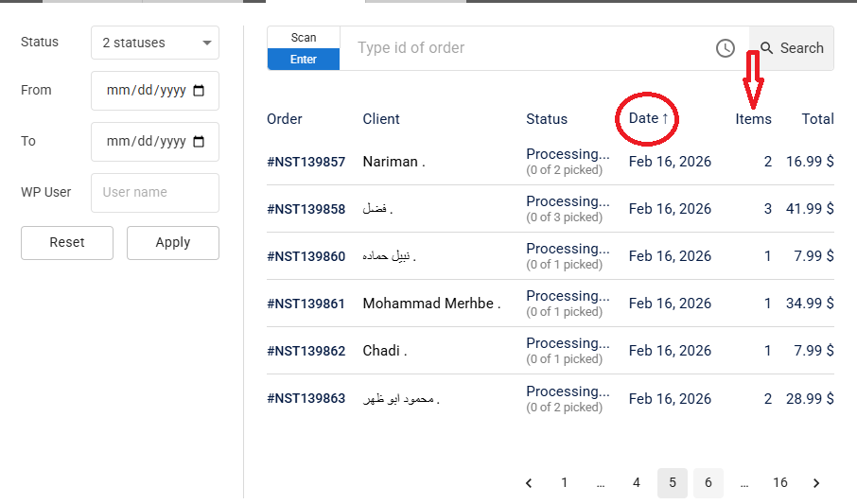Sort orders by Items column header
Screen dimensions: 857x504
click(753, 119)
